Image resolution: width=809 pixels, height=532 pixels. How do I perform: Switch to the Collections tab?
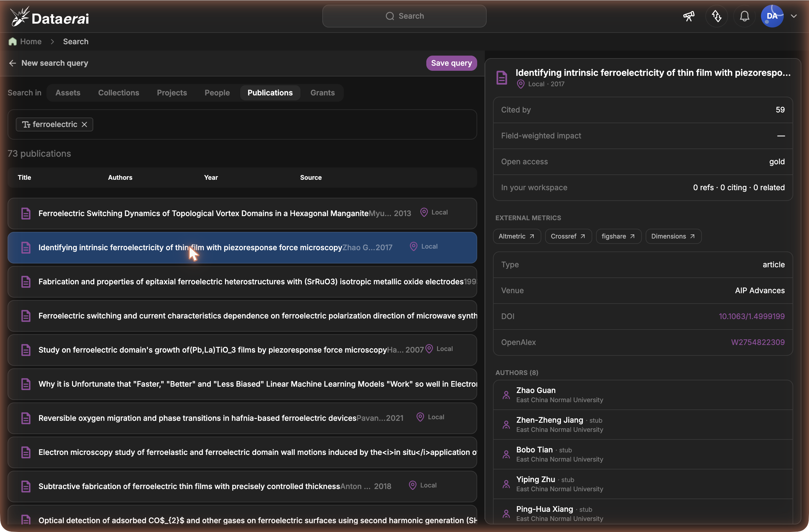click(119, 93)
